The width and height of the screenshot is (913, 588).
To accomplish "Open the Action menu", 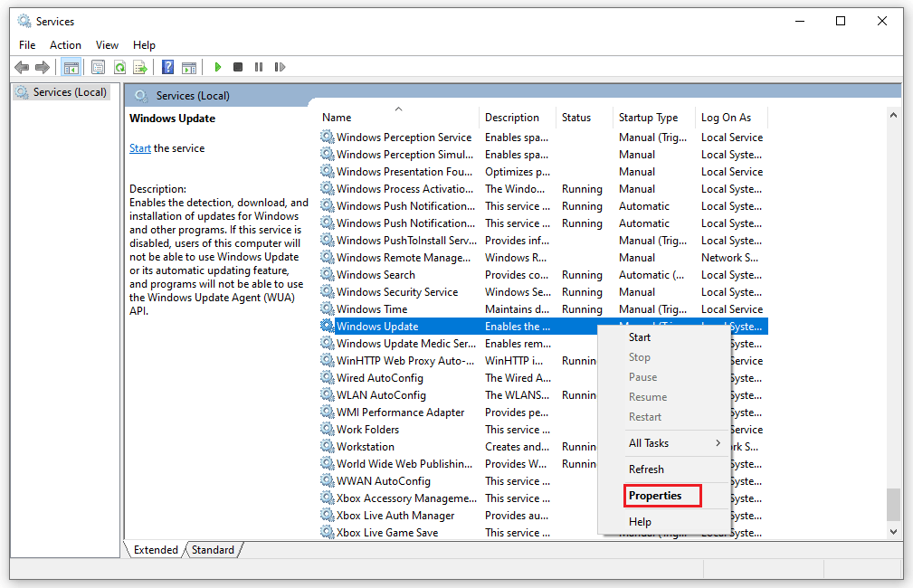I will [x=65, y=44].
